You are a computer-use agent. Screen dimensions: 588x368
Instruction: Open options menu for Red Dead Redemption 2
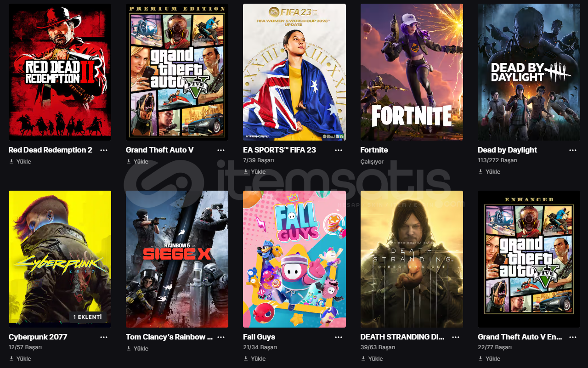(104, 150)
